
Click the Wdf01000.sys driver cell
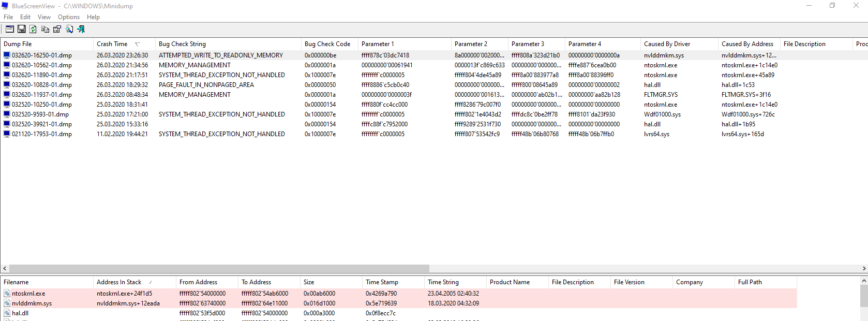tap(662, 114)
